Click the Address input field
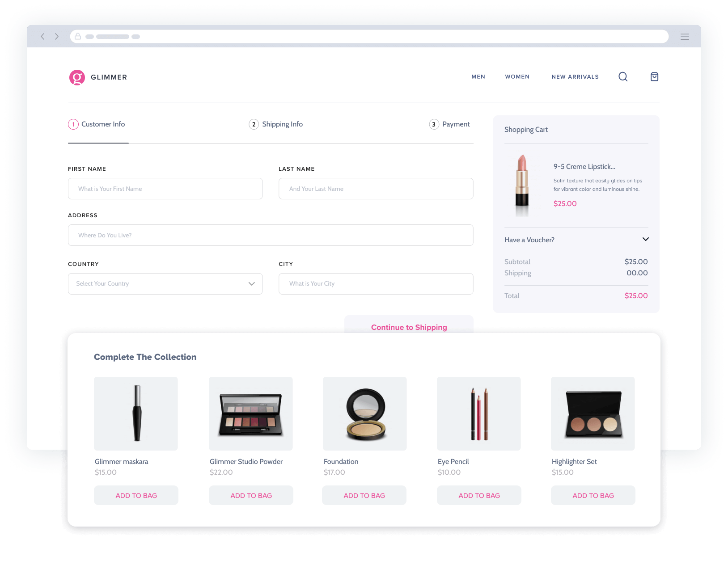 (x=270, y=235)
